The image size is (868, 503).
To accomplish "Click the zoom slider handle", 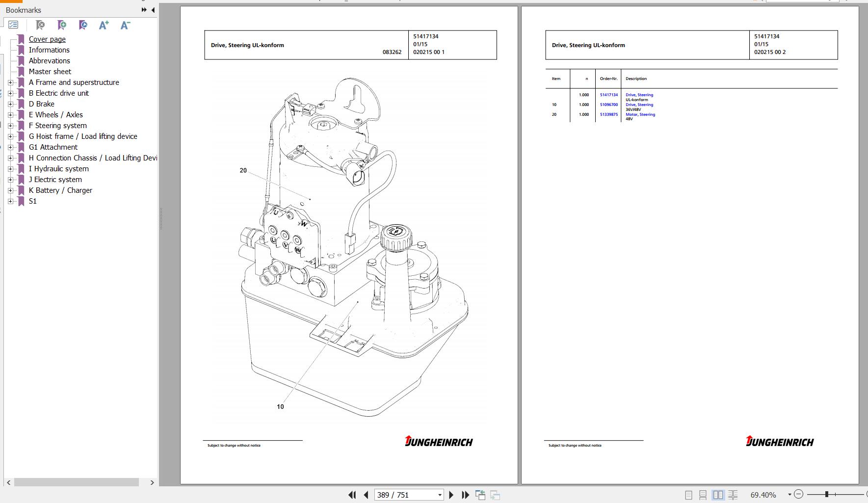I will click(x=827, y=494).
